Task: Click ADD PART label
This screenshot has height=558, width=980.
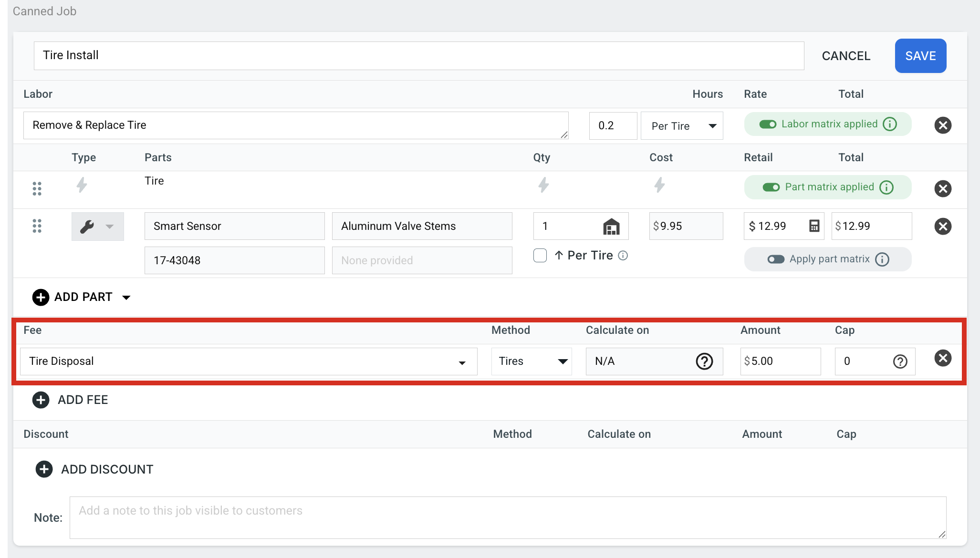Action: point(83,297)
